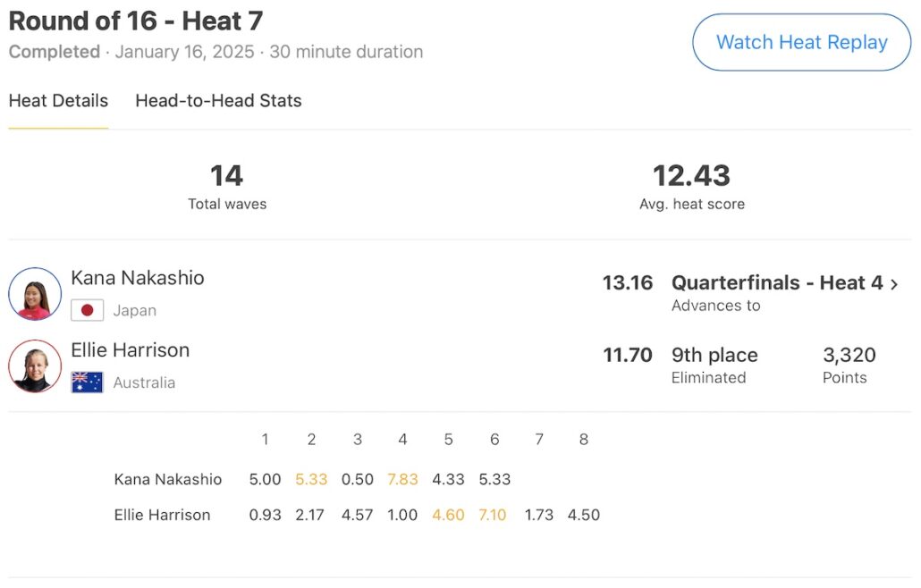This screenshot has width=921, height=588.
Task: Switch to the Head-to-Head Stats tab
Action: 218,101
